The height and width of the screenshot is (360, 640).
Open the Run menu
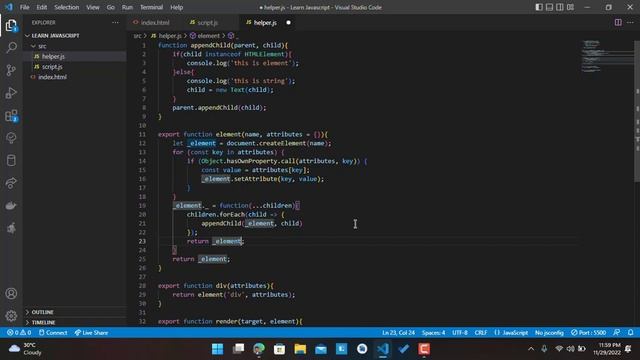coord(127,7)
